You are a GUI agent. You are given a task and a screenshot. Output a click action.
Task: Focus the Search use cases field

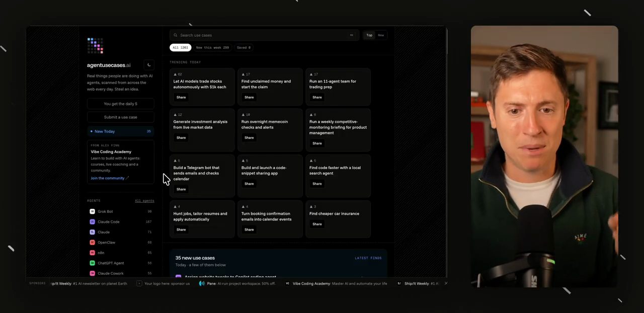pyautogui.click(x=265, y=35)
